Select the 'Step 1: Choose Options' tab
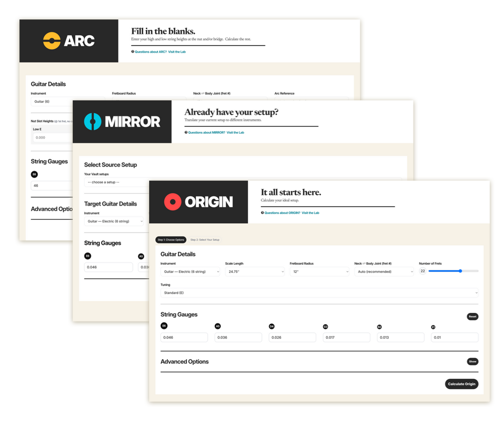The height and width of the screenshot is (425, 504). pos(171,240)
